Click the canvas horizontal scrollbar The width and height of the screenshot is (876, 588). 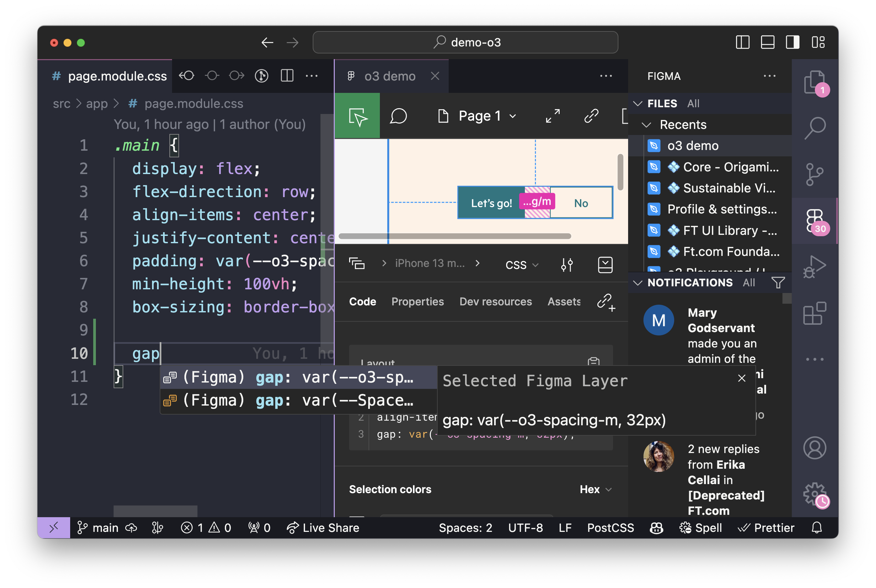(x=454, y=236)
